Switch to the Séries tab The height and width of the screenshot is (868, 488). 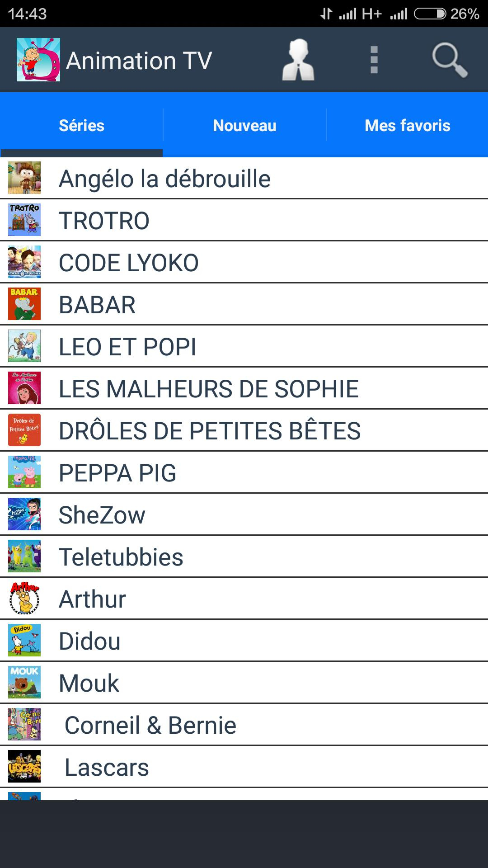tap(81, 125)
